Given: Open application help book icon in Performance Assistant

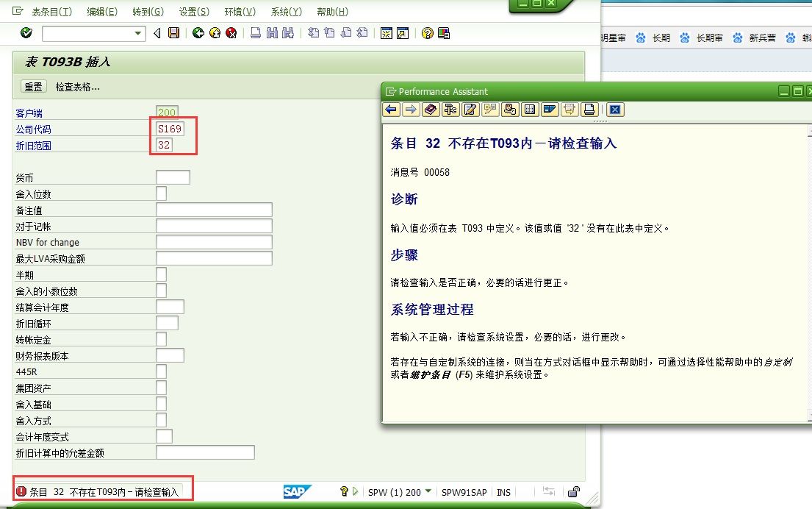Looking at the screenshot, I should [x=431, y=110].
